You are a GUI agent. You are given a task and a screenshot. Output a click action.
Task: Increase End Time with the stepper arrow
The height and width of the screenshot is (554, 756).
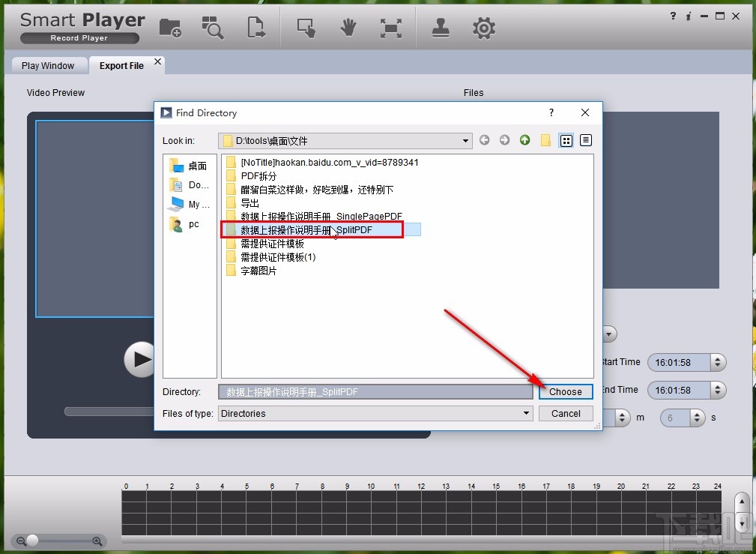718,386
